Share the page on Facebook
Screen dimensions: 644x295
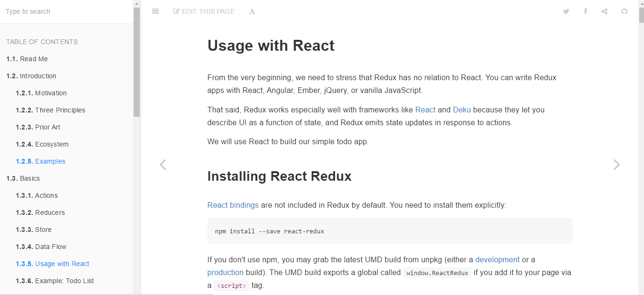coord(585,11)
